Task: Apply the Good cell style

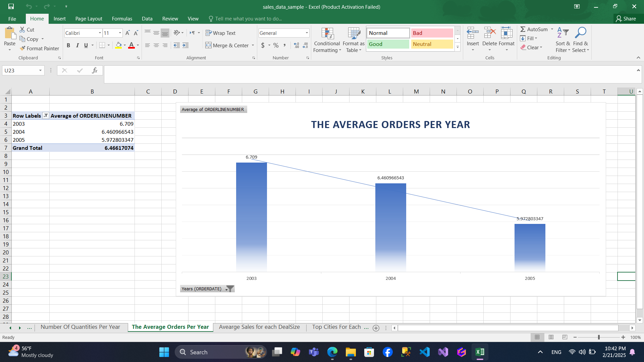Action: (x=388, y=44)
